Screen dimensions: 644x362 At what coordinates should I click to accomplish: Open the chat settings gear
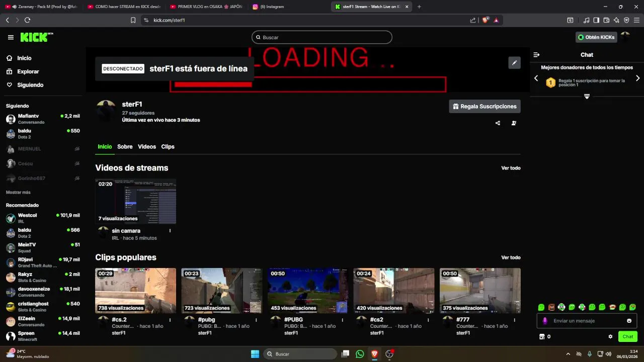click(610, 337)
